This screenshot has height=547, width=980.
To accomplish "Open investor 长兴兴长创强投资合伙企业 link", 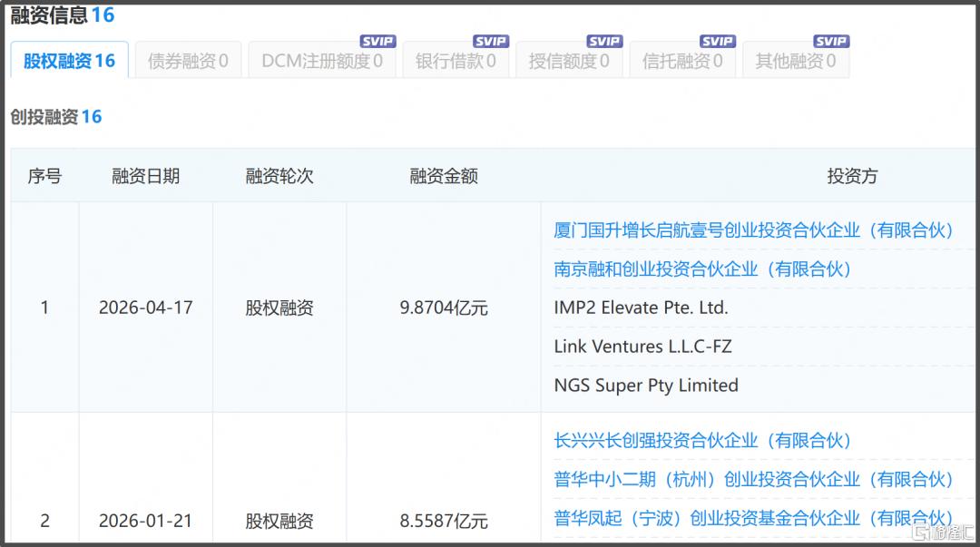I will (702, 440).
